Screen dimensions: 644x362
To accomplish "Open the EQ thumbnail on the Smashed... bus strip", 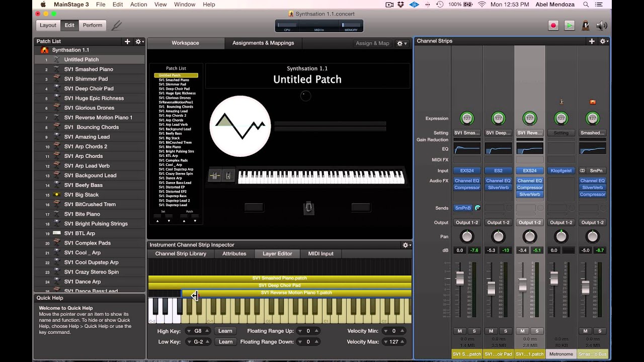I will (593, 148).
